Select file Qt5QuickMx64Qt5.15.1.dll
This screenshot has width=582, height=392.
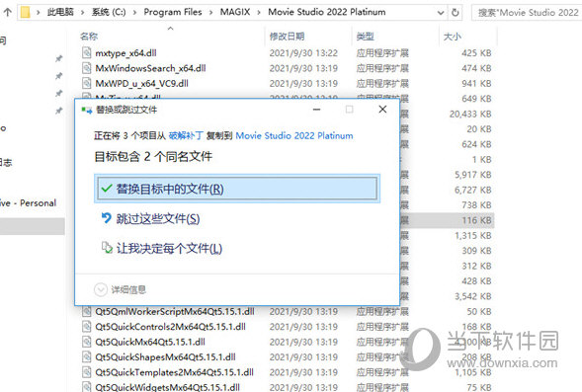150,342
